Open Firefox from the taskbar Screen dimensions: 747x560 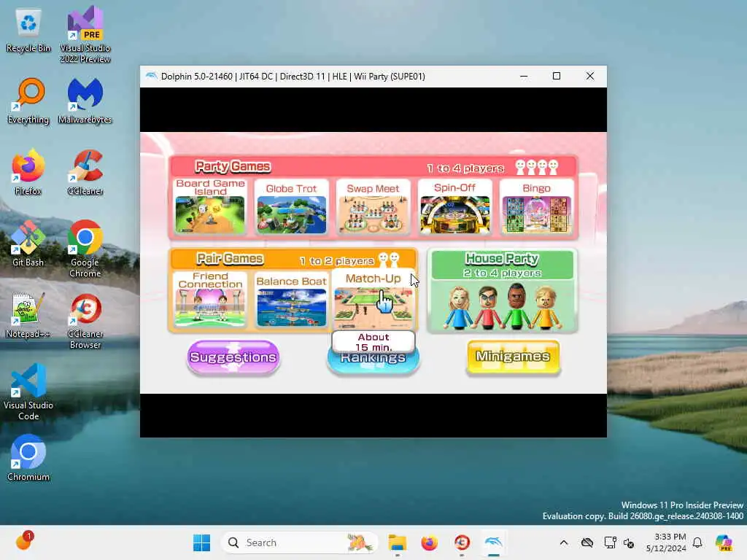coord(429,542)
